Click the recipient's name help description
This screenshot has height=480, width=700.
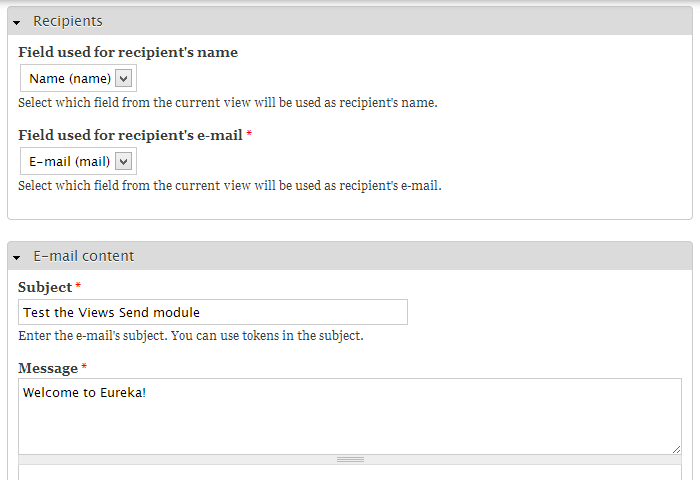point(227,102)
